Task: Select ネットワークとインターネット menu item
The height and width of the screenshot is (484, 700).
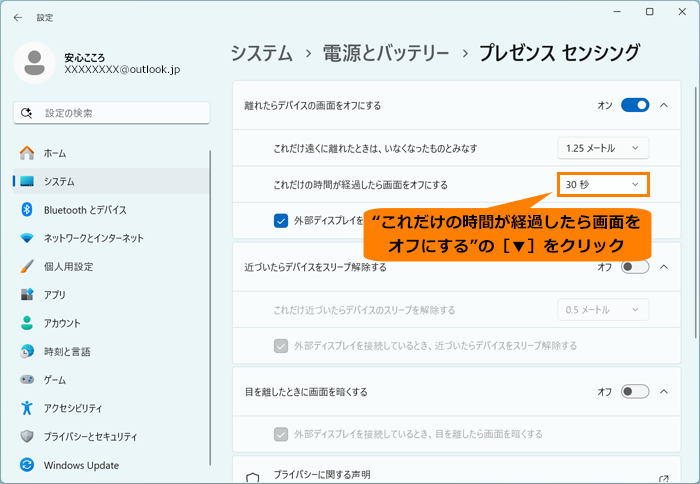Action: [111, 238]
